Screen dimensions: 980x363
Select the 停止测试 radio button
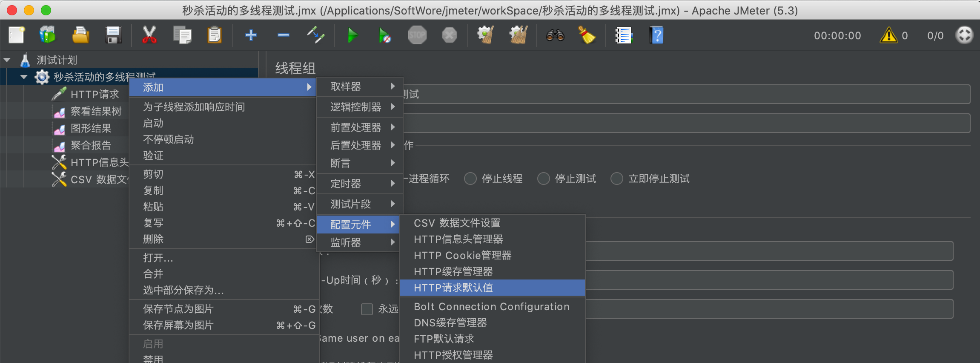544,179
